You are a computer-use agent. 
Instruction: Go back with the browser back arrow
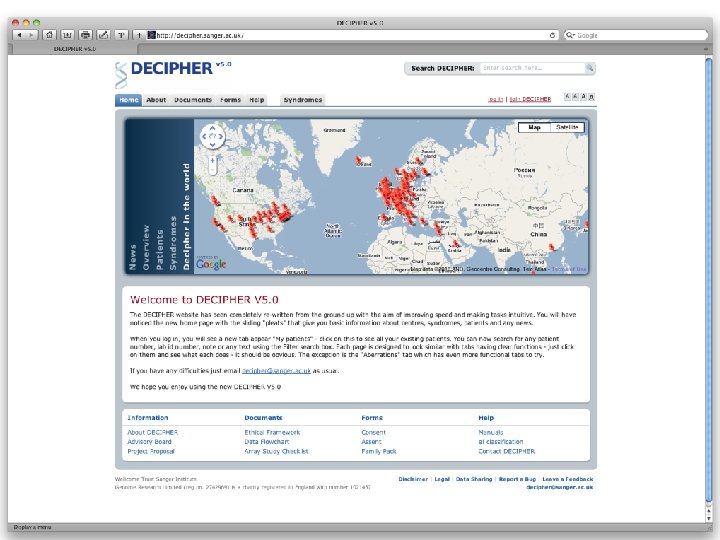pos(19,35)
